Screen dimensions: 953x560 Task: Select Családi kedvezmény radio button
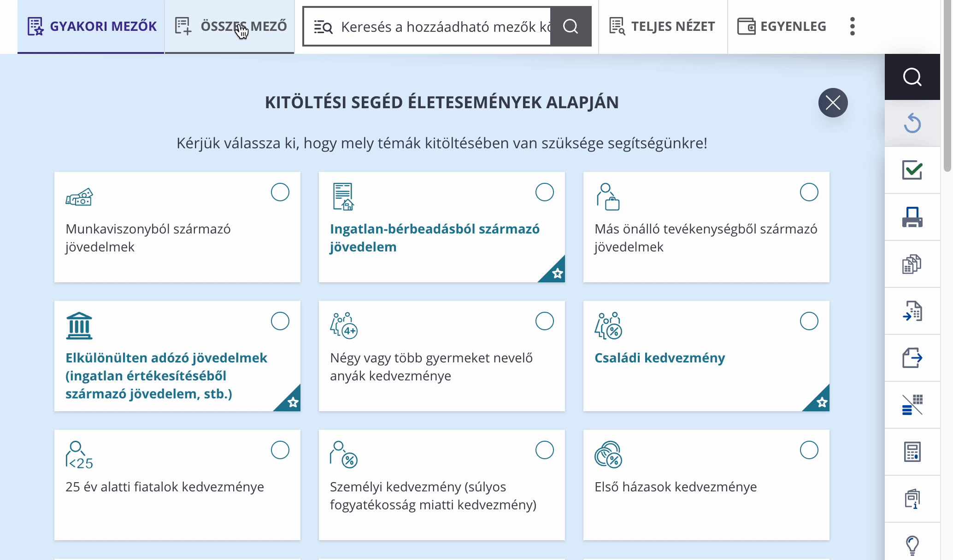pos(809,321)
